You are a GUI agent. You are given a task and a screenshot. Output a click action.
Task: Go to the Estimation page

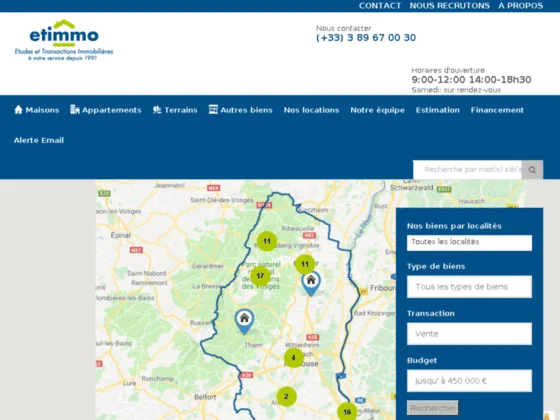(x=438, y=110)
